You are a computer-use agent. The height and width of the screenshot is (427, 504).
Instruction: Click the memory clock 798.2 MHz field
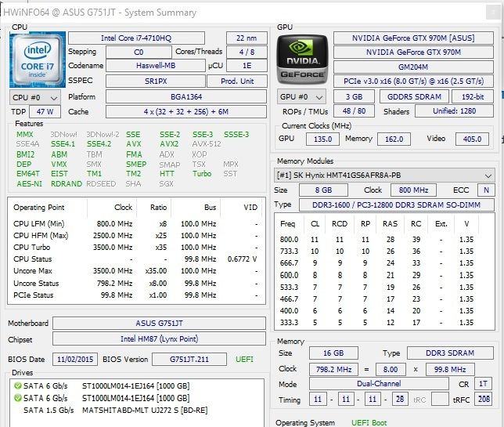click(x=333, y=369)
